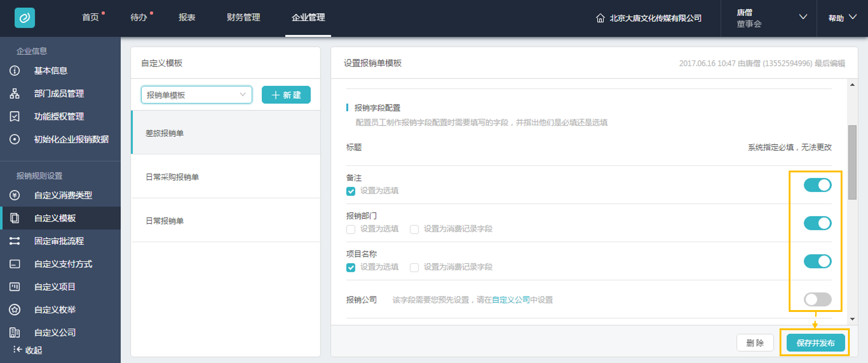Click the 北京大唐文化传媒有限公司 company name
The width and height of the screenshot is (868, 363).
(656, 18)
